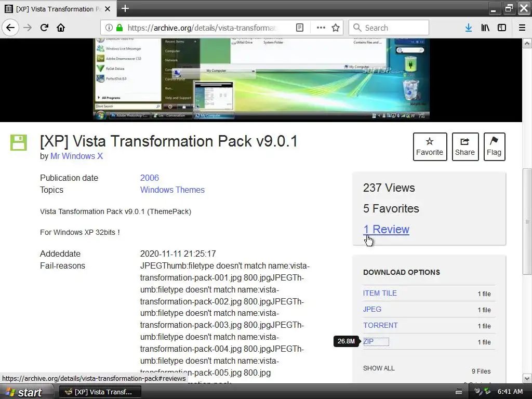This screenshot has width=532, height=399.
Task: Open the page actions three-dot menu
Action: (x=321, y=28)
